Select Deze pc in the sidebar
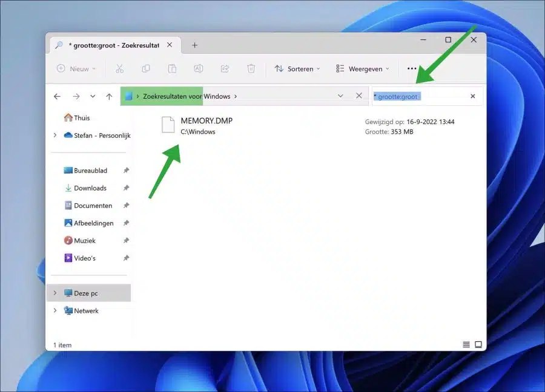Image resolution: width=545 pixels, height=392 pixels. tap(89, 293)
